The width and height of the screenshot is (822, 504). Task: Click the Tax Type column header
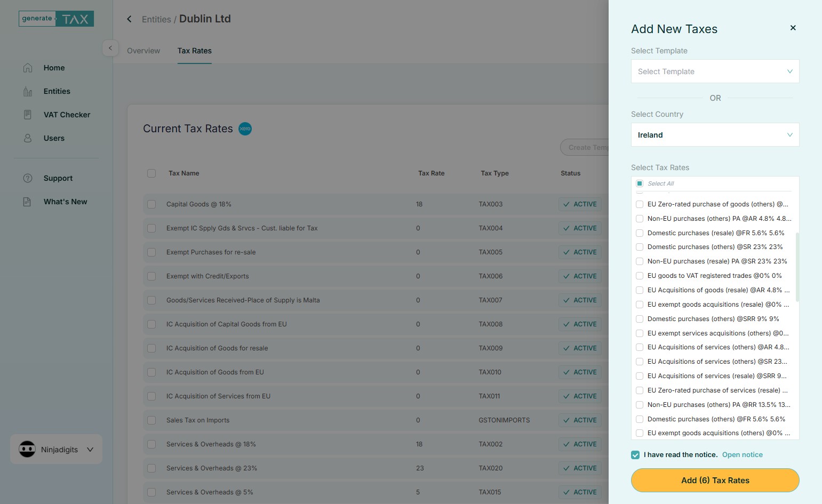494,173
